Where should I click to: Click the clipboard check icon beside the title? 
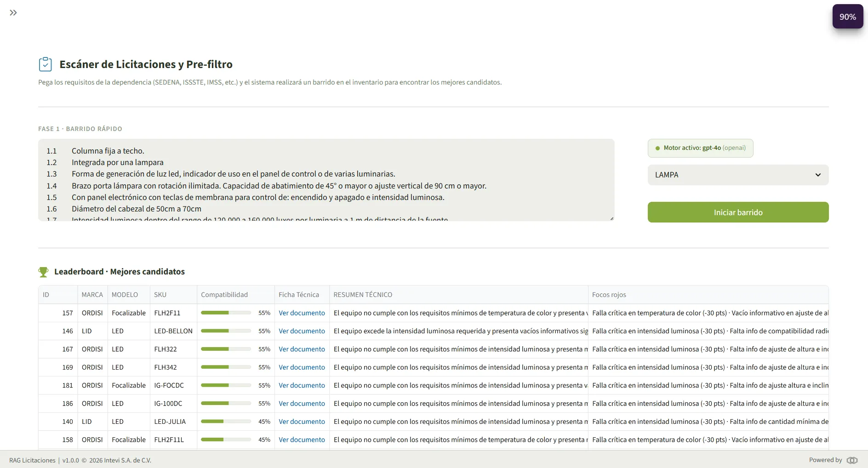pos(45,64)
